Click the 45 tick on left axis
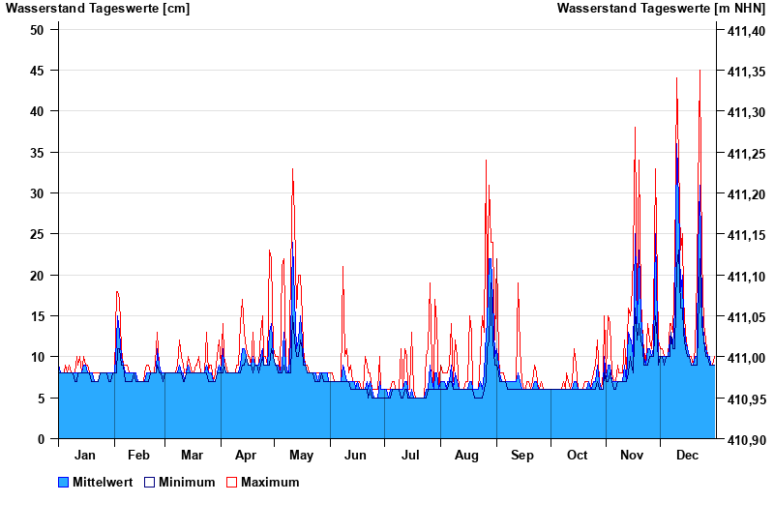Image resolution: width=774 pixels, height=532 pixels. click(37, 71)
